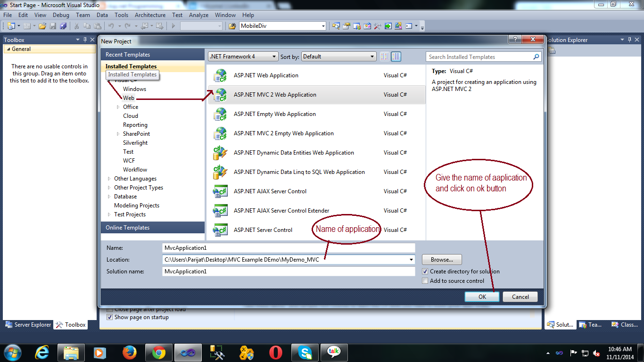The image size is (644, 362).
Task: Select the Silverlight tree item
Action: click(x=135, y=143)
